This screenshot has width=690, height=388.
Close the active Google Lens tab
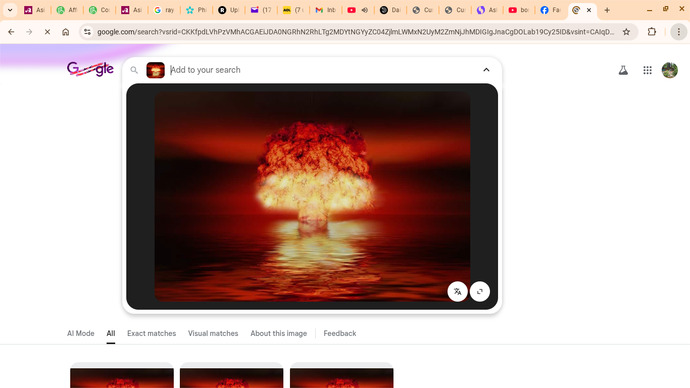(589, 10)
